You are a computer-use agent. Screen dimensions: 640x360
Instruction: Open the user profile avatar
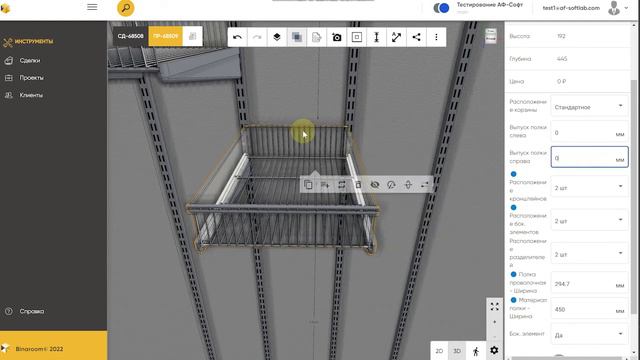(x=613, y=8)
